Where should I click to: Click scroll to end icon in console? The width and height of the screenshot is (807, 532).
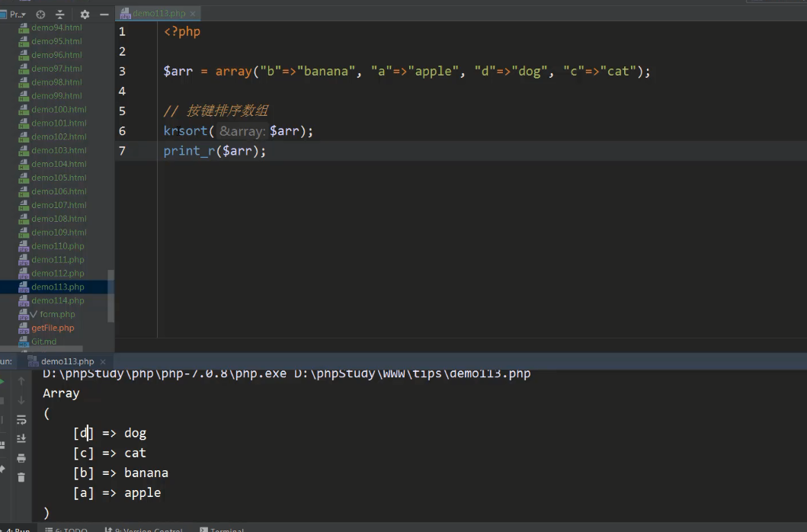21,438
